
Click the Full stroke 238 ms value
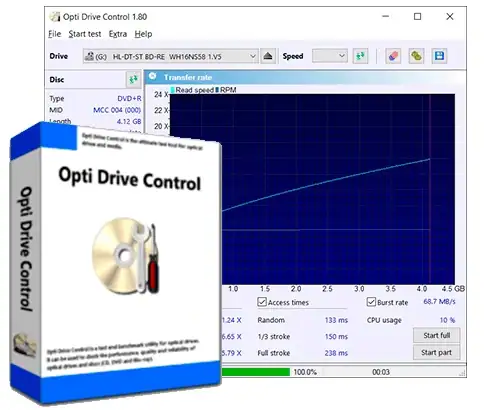point(336,353)
